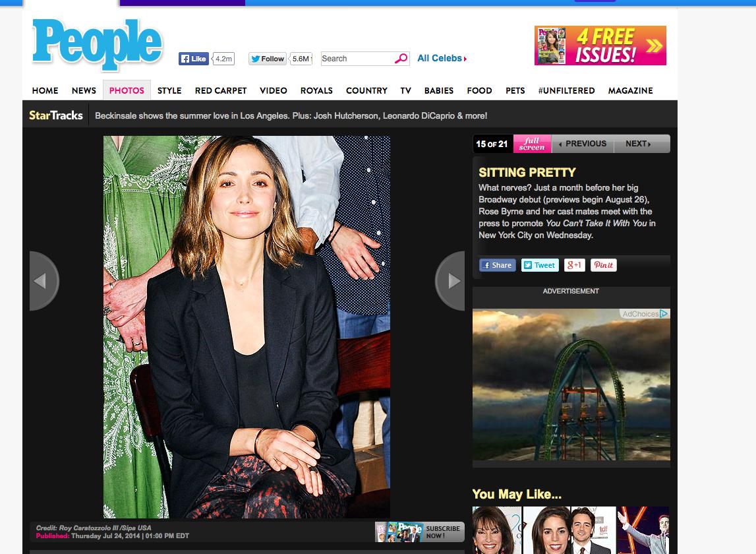Tweet this photo

[x=540, y=265]
